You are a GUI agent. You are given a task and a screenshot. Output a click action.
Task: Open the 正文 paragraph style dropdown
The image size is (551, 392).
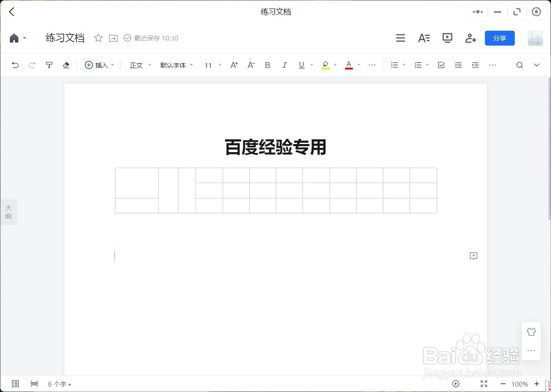[x=141, y=65]
